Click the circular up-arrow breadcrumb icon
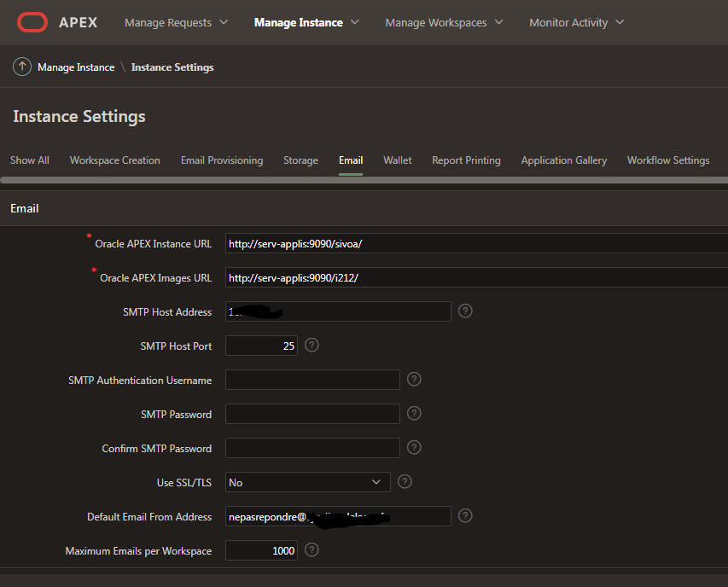Image resolution: width=728 pixels, height=587 pixels. tap(21, 66)
